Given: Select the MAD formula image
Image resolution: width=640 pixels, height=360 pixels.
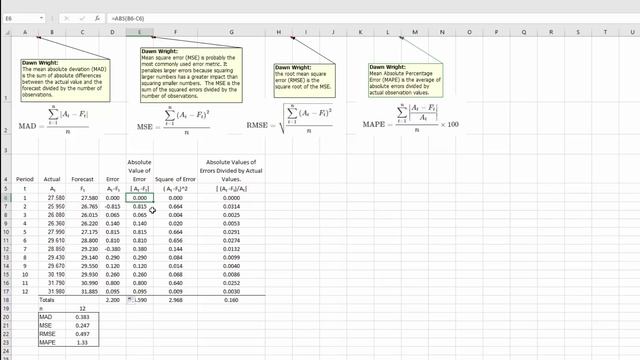Looking at the screenshot, I should [x=54, y=121].
